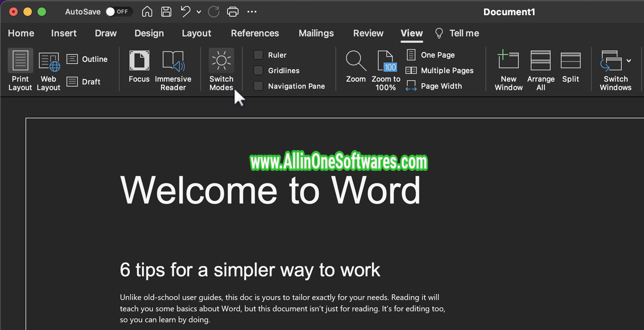Screen dimensions: 644x330
Task: Click the Tell me lightbulb icon
Action: (439, 33)
